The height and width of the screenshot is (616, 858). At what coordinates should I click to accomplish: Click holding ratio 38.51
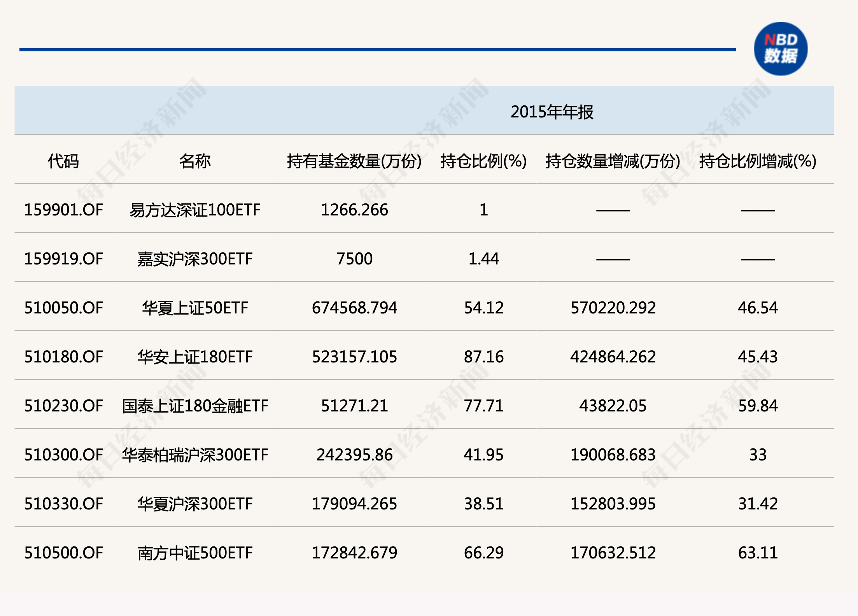point(483,504)
